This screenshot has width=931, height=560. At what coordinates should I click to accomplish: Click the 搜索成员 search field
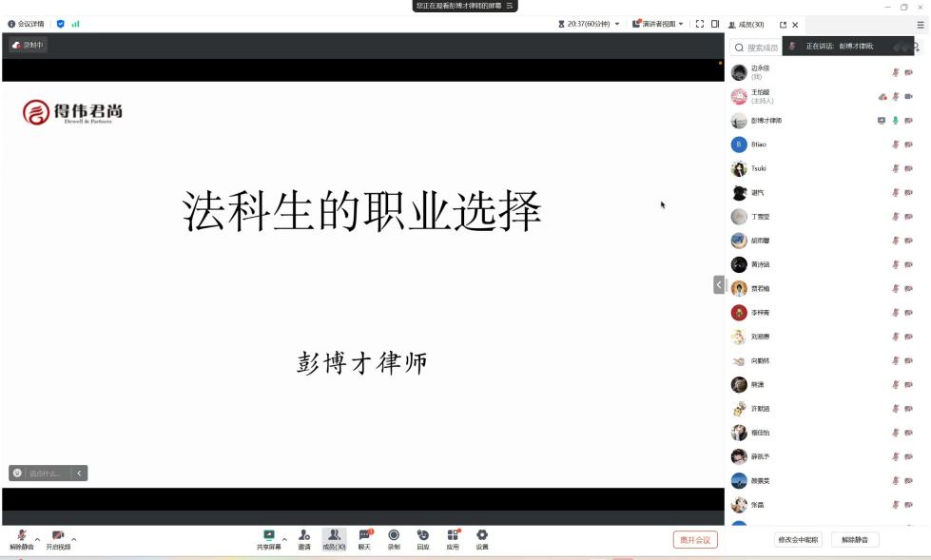tap(761, 48)
